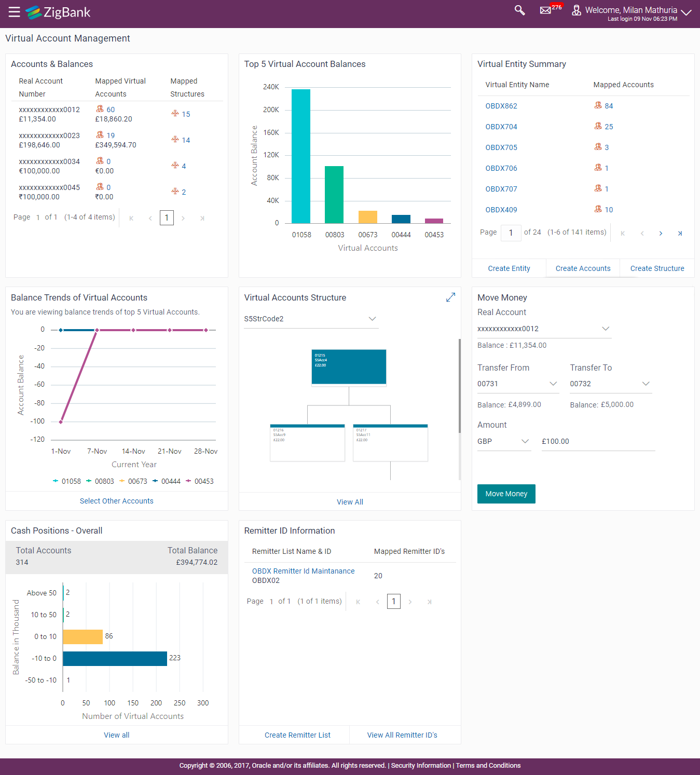700x775 pixels.
Task: Click View All under Virtual Accounts Structure
Action: pyautogui.click(x=350, y=502)
